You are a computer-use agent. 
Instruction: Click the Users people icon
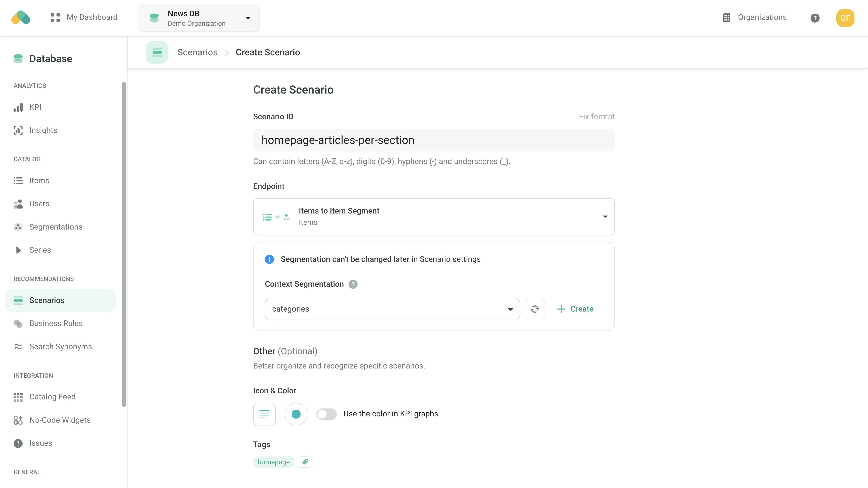[x=18, y=204]
